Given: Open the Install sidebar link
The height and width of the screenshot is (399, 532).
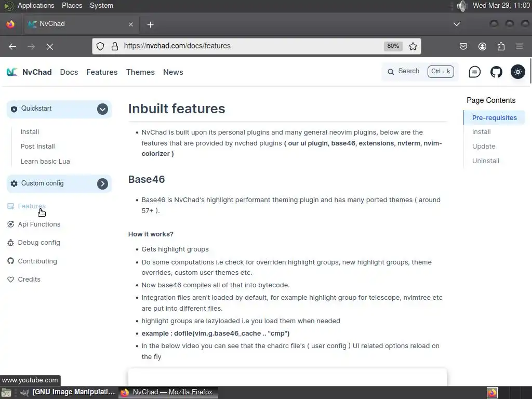Looking at the screenshot, I should pos(30,131).
